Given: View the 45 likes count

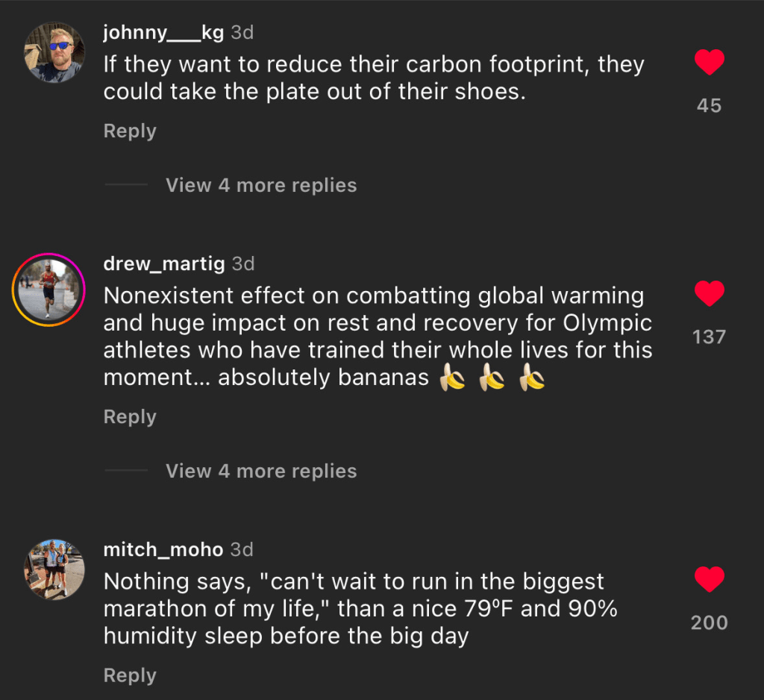Looking at the screenshot, I should (709, 106).
